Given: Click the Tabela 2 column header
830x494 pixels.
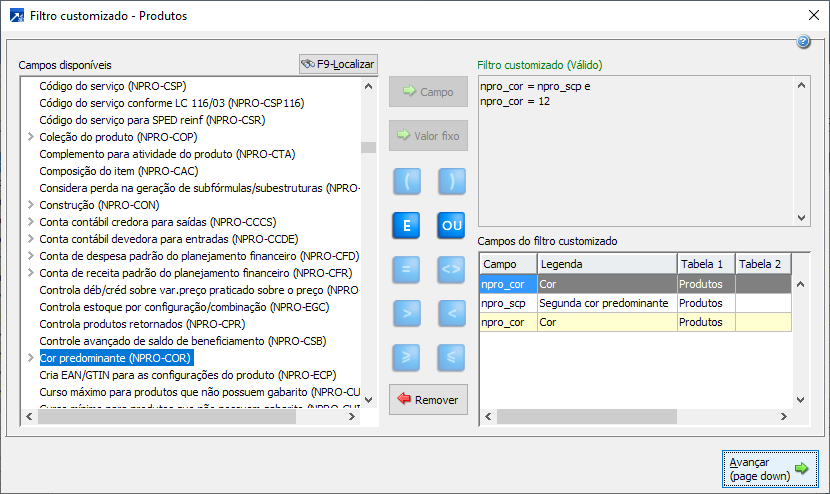Looking at the screenshot, I should pyautogui.click(x=763, y=264).
